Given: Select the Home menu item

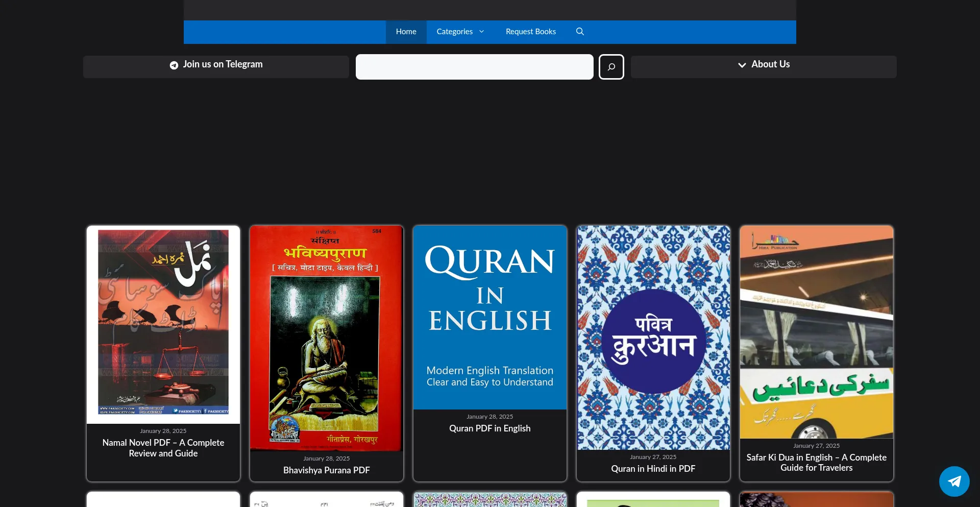Looking at the screenshot, I should pos(406,32).
